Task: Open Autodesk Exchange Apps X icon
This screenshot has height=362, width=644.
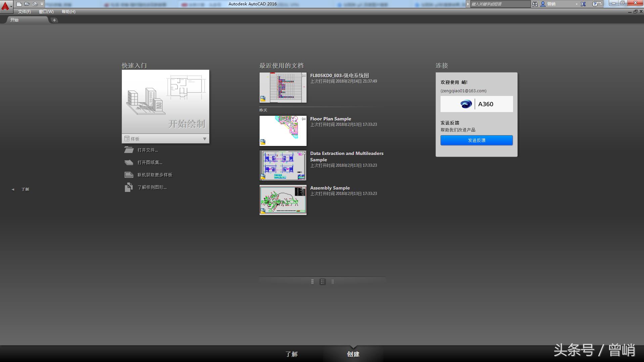Action: [x=583, y=4]
